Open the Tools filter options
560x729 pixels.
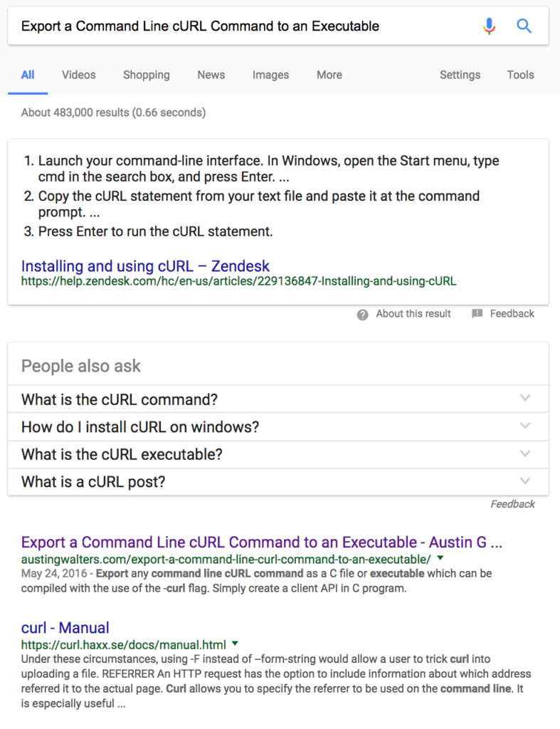coord(520,75)
